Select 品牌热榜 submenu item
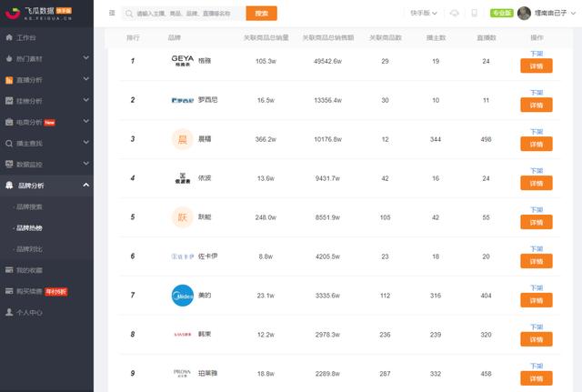Viewport: 582px width, 392px height. [29, 228]
